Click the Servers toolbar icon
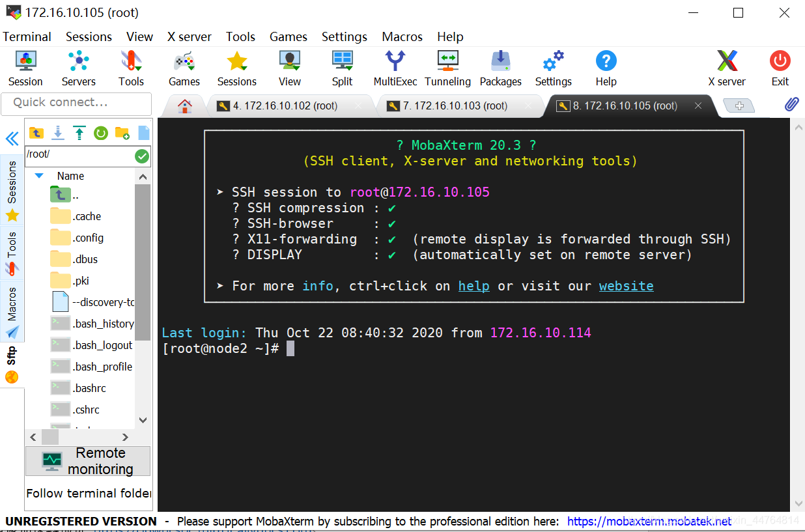The image size is (805, 532). [79, 68]
